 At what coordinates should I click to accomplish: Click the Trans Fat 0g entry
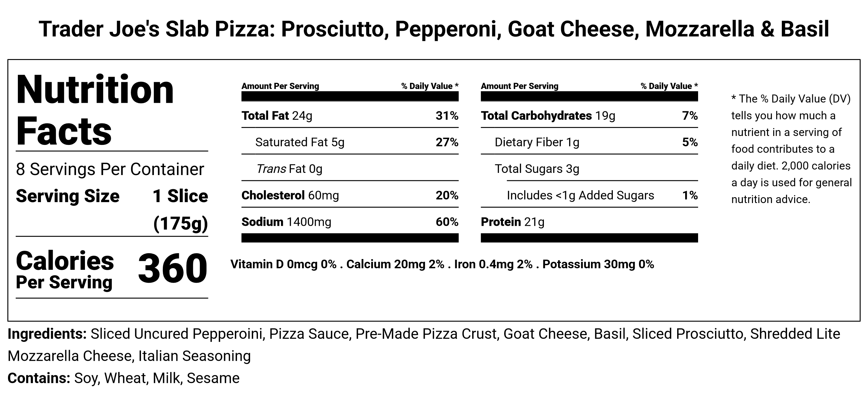click(x=289, y=169)
